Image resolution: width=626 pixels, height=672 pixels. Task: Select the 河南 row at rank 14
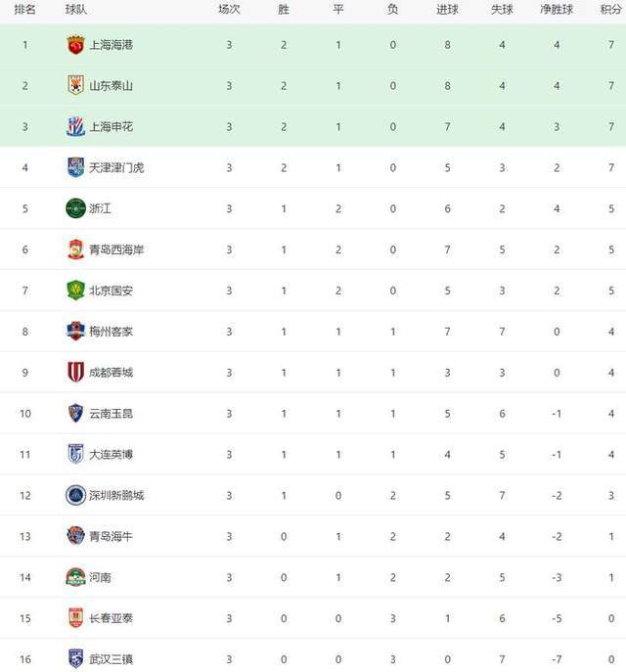[313, 577]
